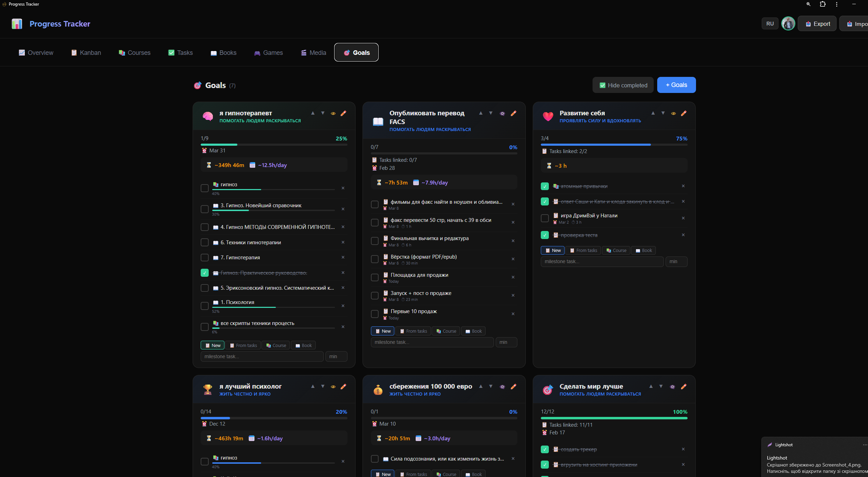The width and height of the screenshot is (868, 477).
Task: Uncheck the completed "проверка теста" milestone
Action: [x=544, y=235]
